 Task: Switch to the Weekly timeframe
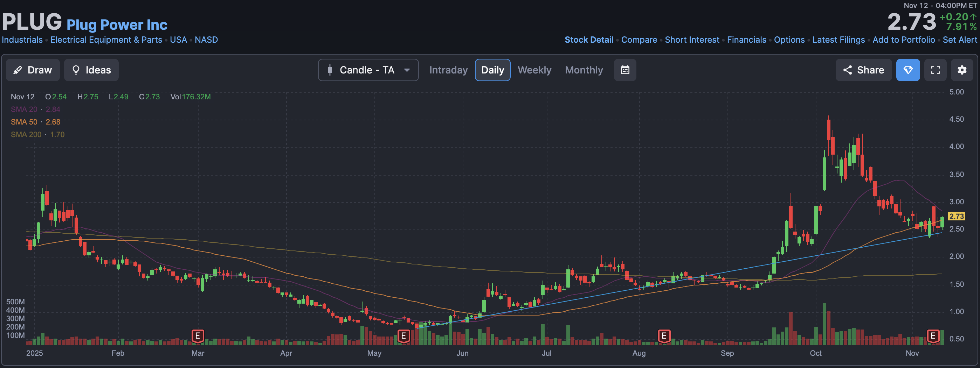click(x=534, y=70)
